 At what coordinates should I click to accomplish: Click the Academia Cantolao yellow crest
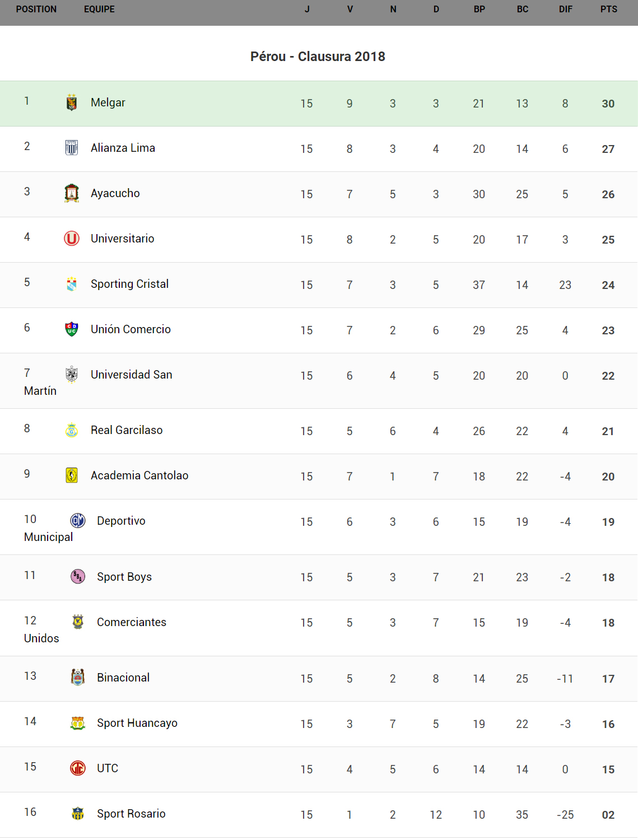[72, 475]
